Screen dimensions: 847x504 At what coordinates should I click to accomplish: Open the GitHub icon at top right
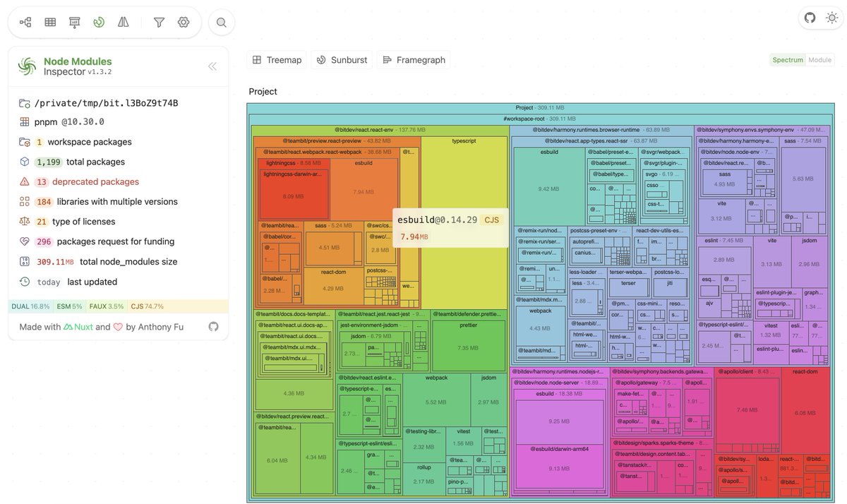click(810, 18)
